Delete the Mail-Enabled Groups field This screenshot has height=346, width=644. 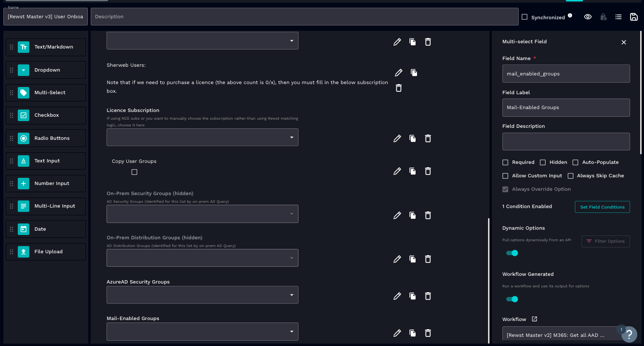428,333
